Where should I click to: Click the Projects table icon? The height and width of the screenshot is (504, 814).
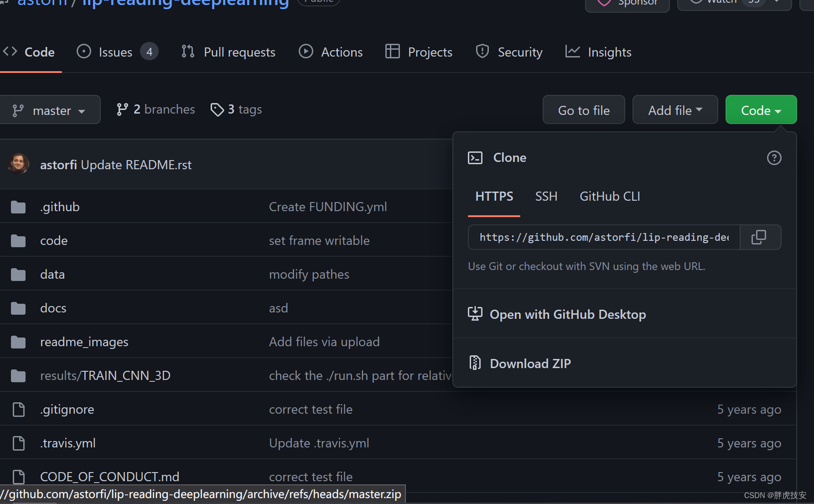click(393, 52)
